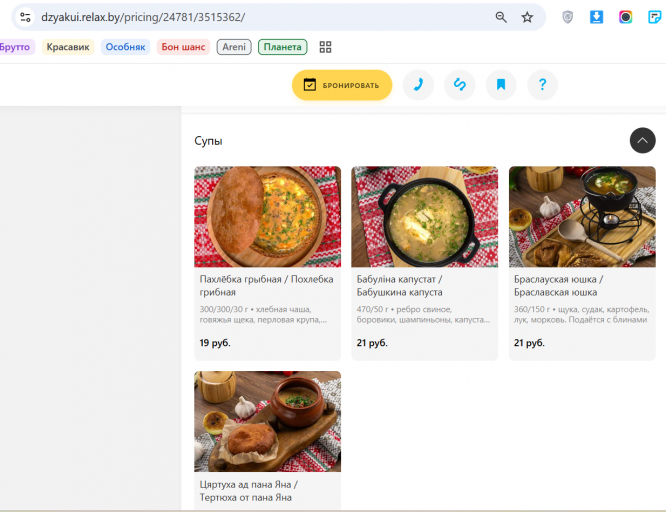This screenshot has height=512, width=666.
Task: Click the Пахлёбка грыбная dish title
Action: click(x=266, y=286)
